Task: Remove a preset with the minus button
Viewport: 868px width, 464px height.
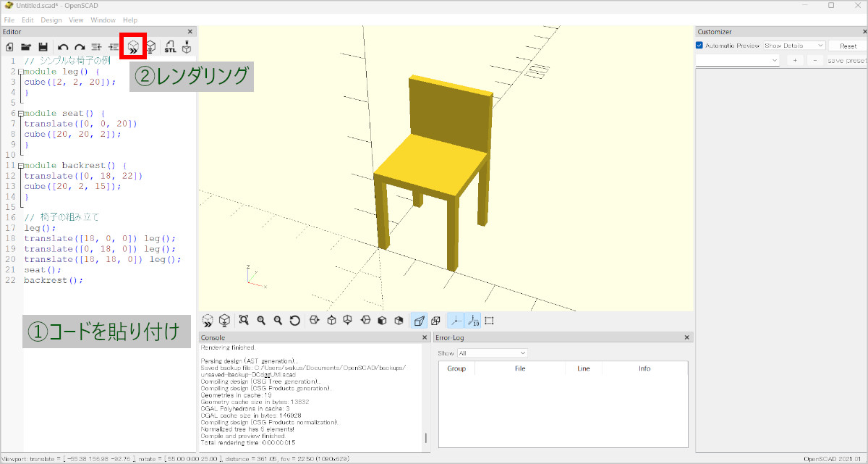Action: [x=814, y=60]
